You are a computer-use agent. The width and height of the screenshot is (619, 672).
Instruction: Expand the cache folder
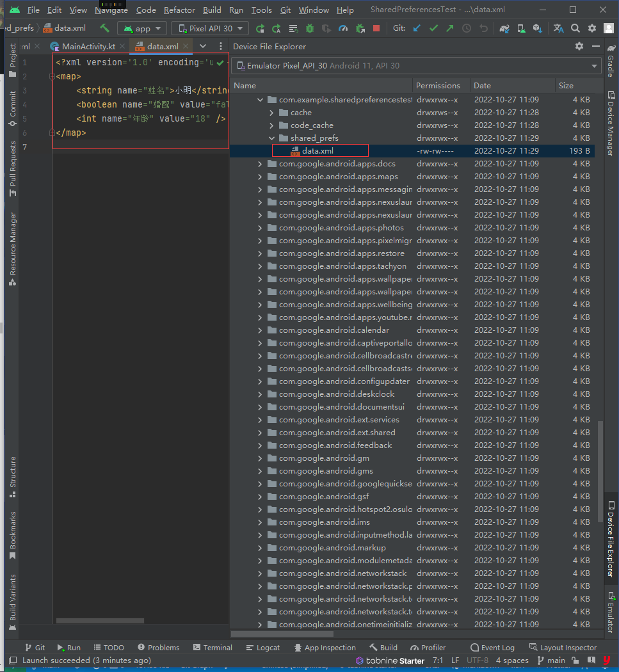click(x=271, y=113)
